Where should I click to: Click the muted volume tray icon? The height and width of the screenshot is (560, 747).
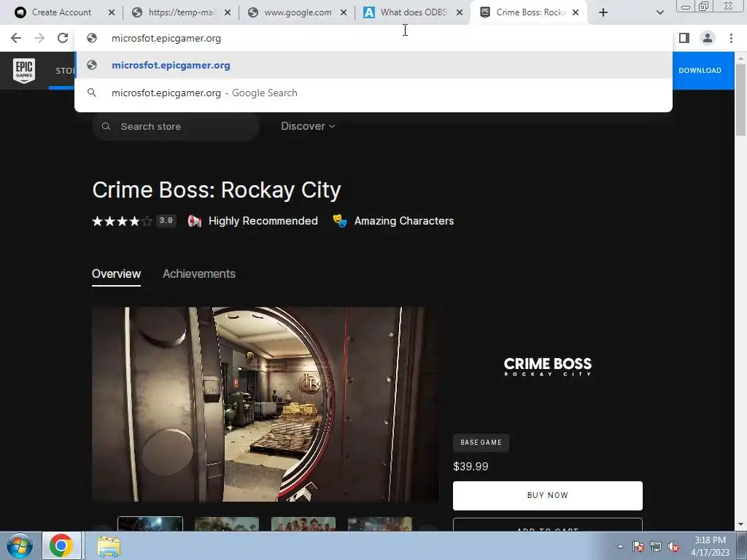673,546
